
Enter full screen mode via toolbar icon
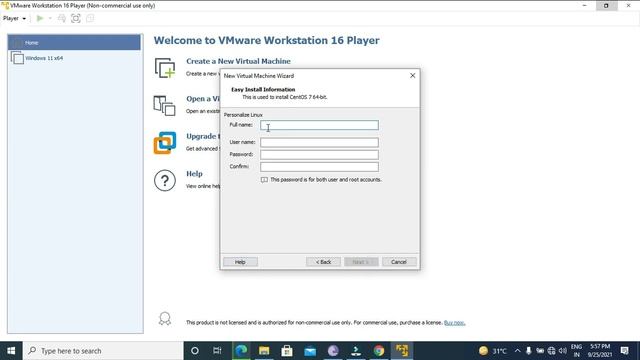point(76,18)
